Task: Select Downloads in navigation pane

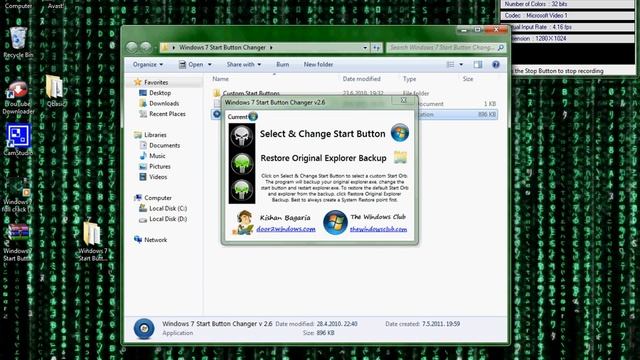Action: (x=164, y=103)
